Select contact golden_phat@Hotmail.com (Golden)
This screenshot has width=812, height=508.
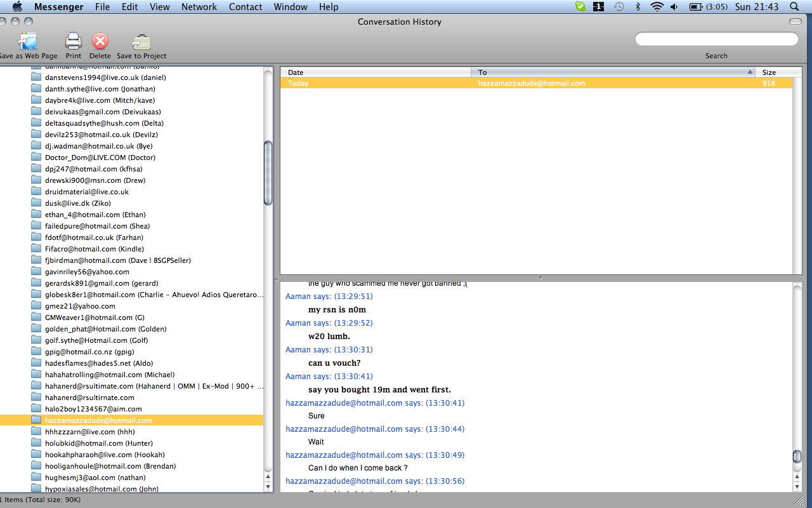106,329
